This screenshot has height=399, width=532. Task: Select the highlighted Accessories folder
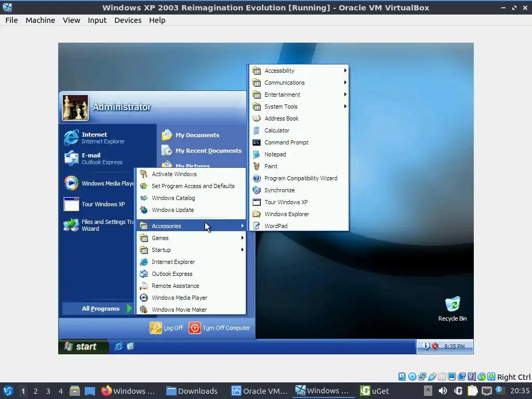(x=191, y=226)
